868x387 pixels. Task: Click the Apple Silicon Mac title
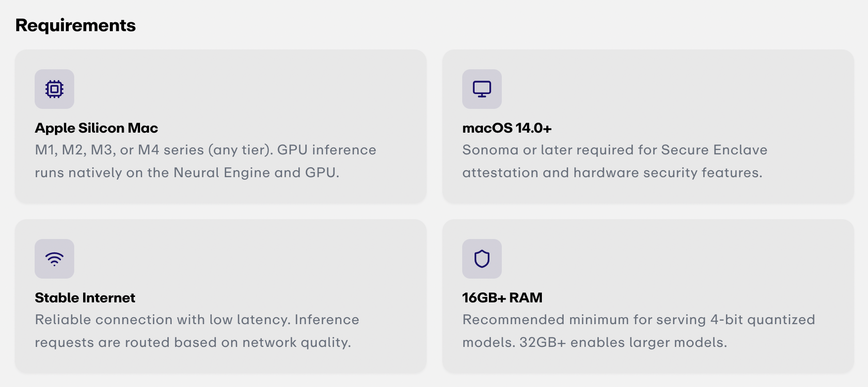click(x=96, y=128)
